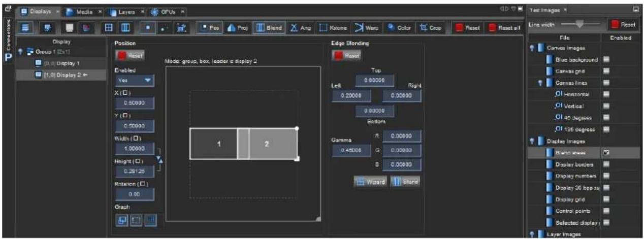Click the X position input field
The height and width of the screenshot is (239, 644).
(134, 103)
